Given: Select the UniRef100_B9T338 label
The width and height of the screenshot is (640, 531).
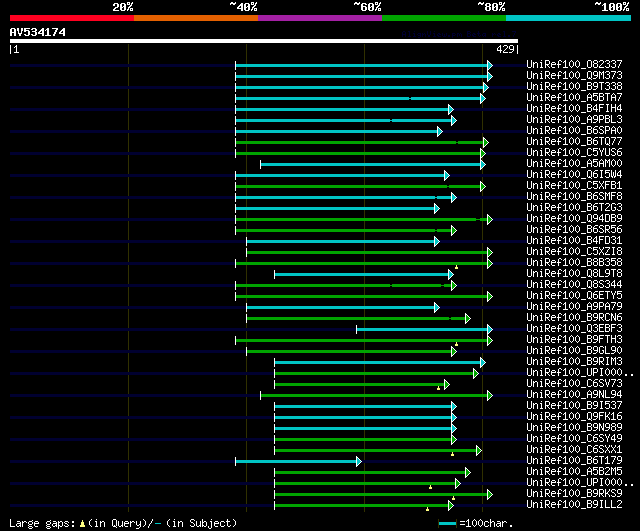Looking at the screenshot, I should (574, 86).
